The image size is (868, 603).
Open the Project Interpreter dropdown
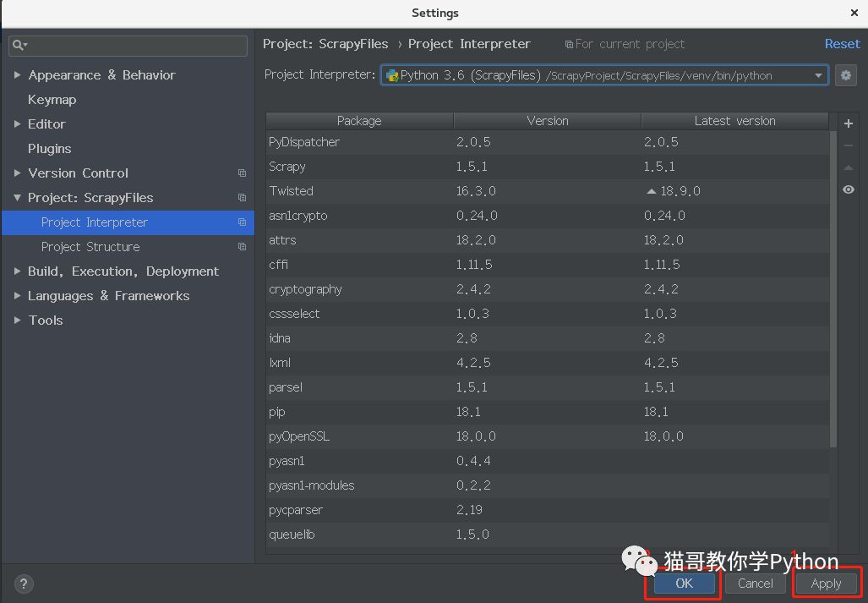(818, 75)
